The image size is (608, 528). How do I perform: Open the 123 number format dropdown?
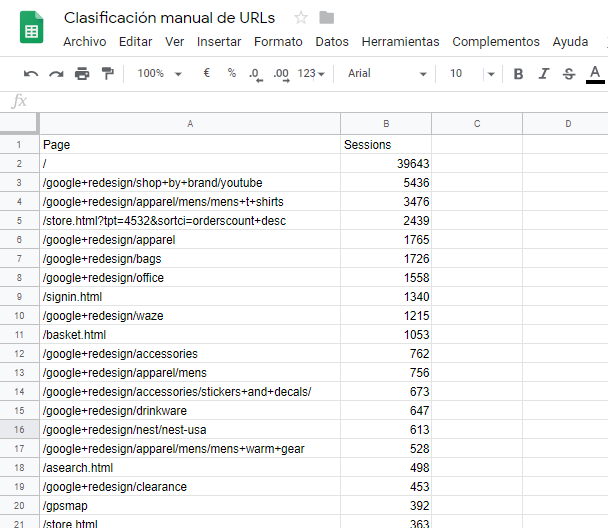(311, 73)
